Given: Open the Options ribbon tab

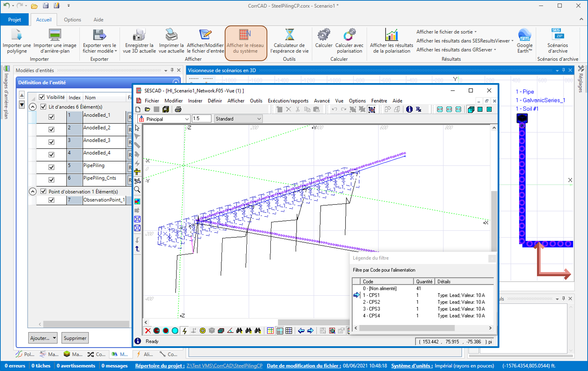Looking at the screenshot, I should point(73,20).
